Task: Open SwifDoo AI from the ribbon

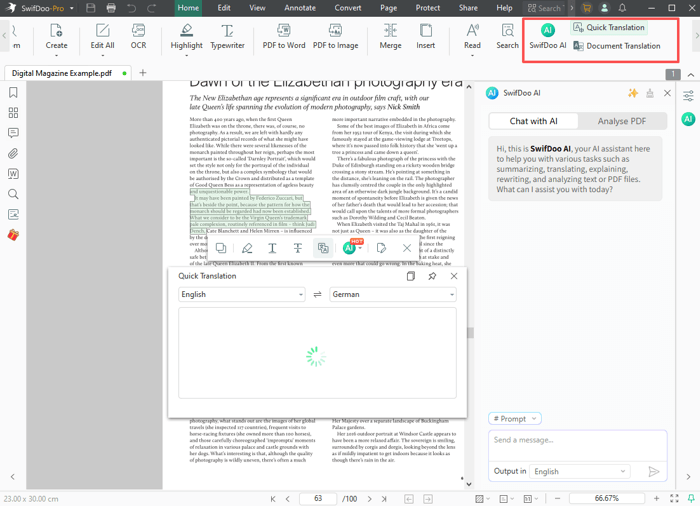Action: click(x=548, y=37)
